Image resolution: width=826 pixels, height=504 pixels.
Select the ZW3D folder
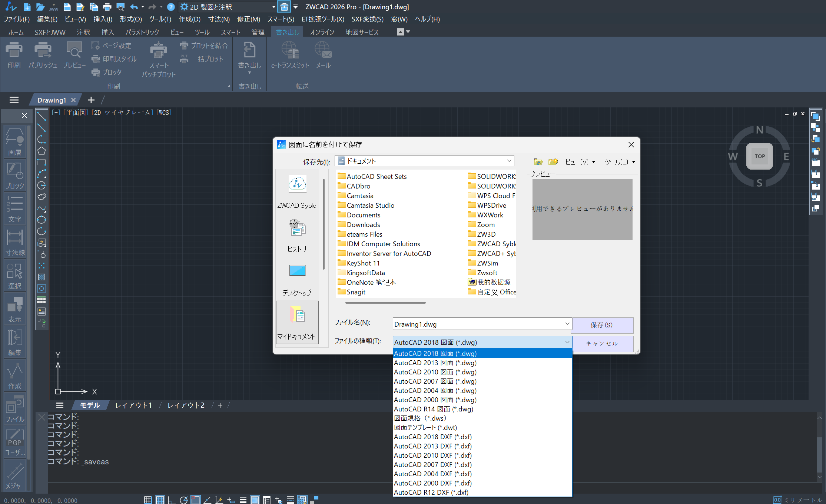click(482, 234)
